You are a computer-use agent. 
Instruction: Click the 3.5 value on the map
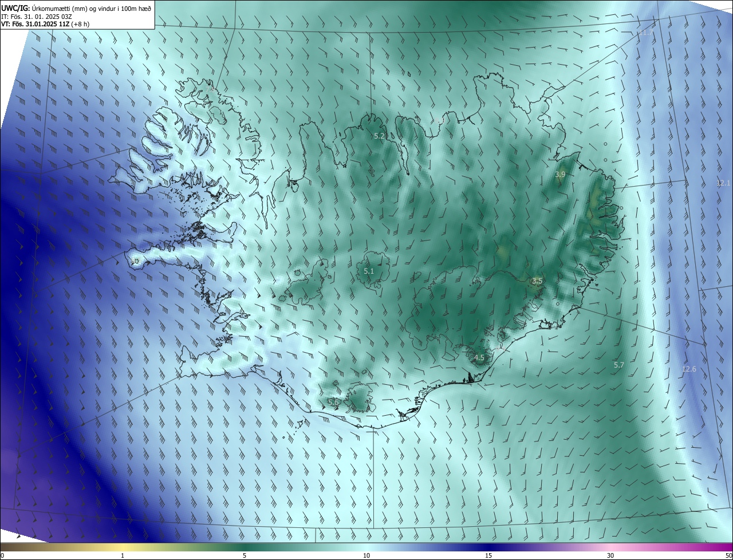pyautogui.click(x=537, y=281)
